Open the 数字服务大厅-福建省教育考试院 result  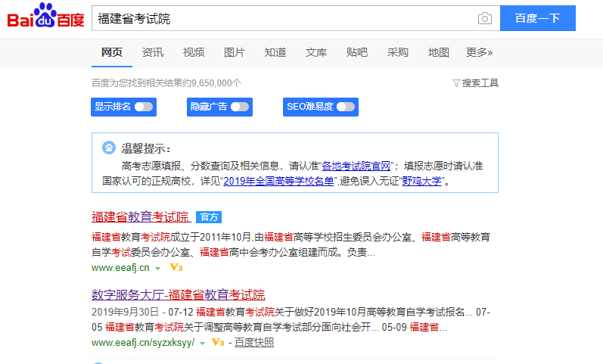coord(178,294)
